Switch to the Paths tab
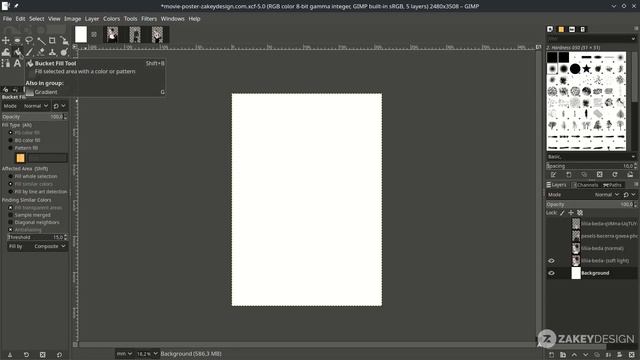 pyautogui.click(x=613, y=185)
